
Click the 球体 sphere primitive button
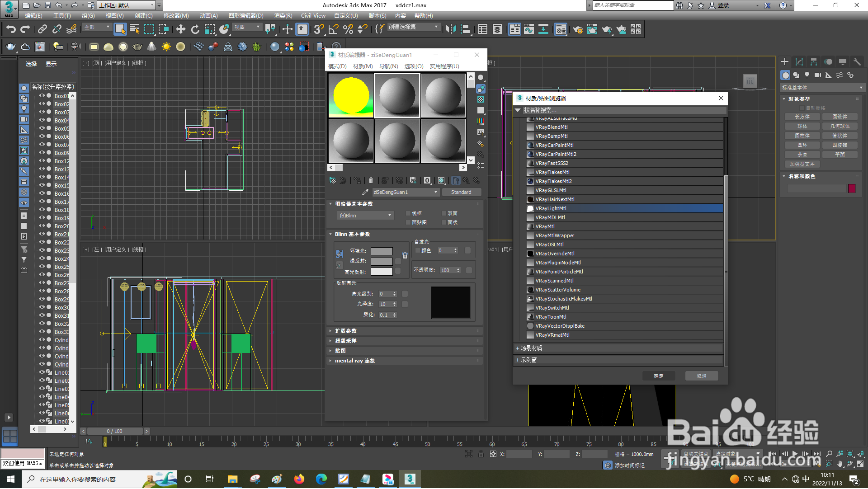click(802, 127)
